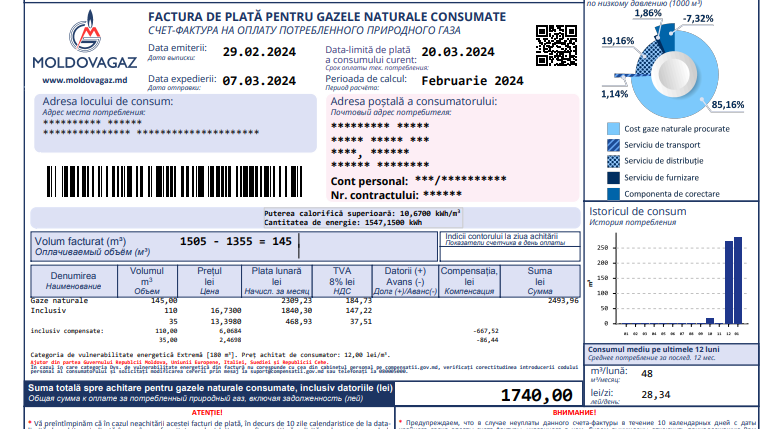Click the total amount 1740,00

pyautogui.click(x=536, y=396)
